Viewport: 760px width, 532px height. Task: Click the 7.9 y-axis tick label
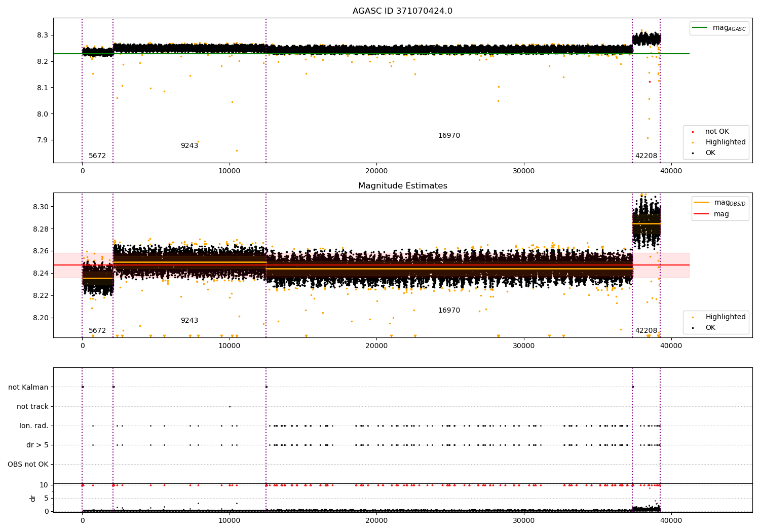43,140
